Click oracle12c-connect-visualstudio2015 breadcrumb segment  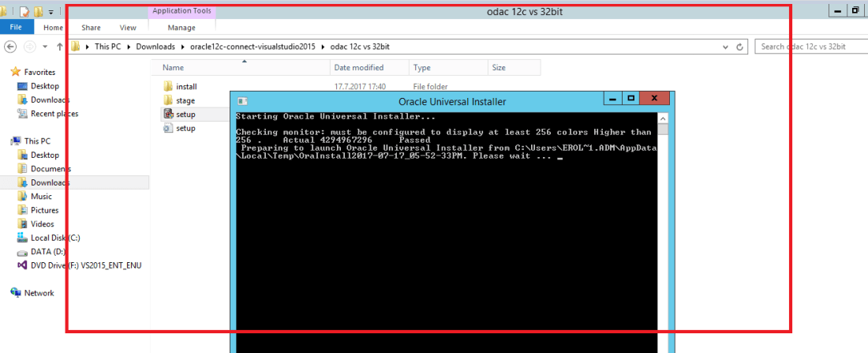click(252, 47)
